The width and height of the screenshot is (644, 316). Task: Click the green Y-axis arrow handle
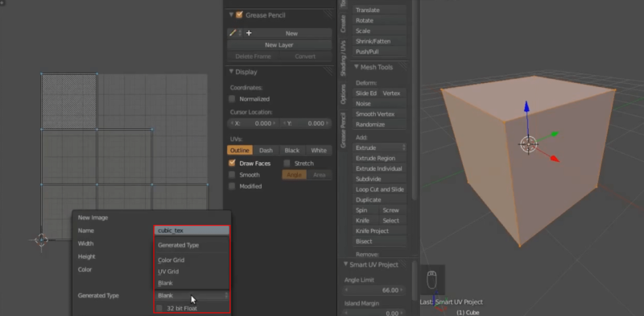555,133
